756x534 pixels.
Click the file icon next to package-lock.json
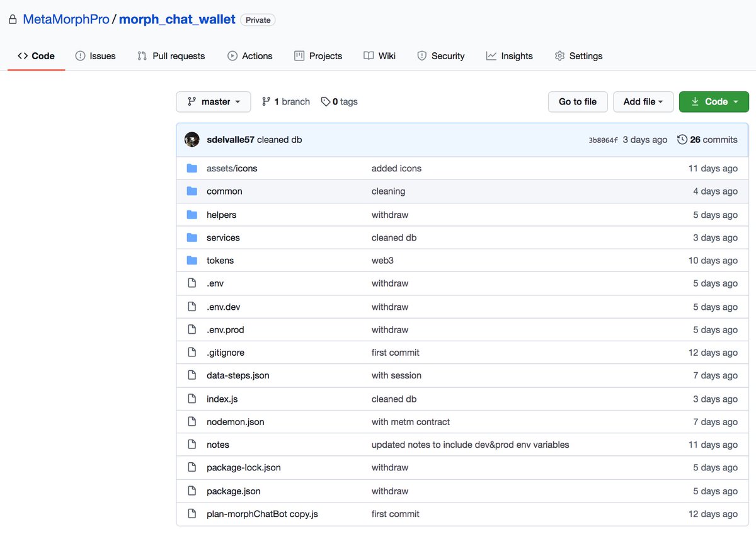192,467
